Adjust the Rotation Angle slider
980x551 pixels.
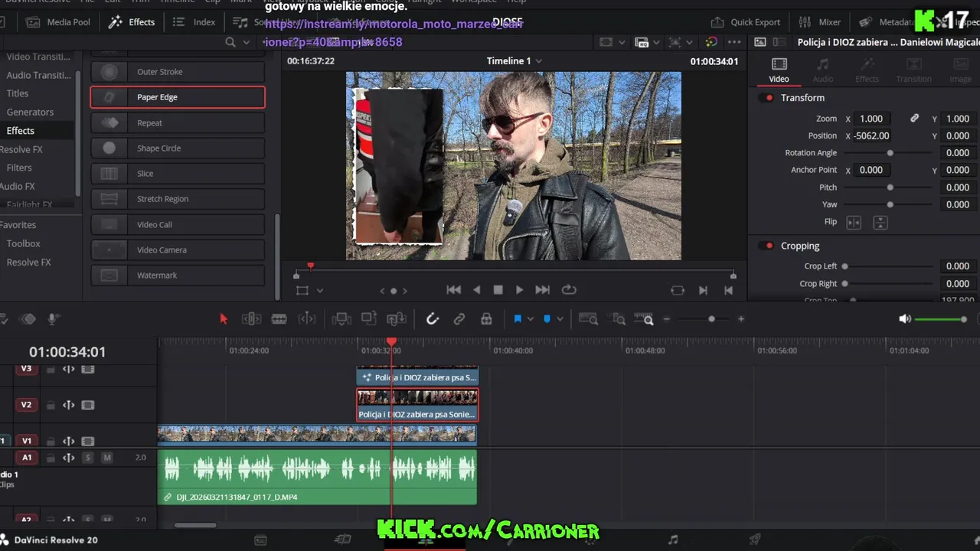[890, 153]
